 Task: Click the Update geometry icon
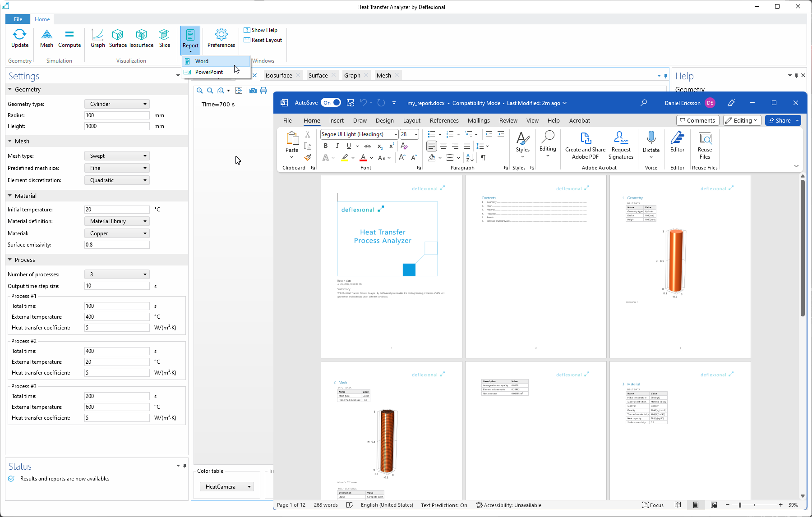coord(20,38)
